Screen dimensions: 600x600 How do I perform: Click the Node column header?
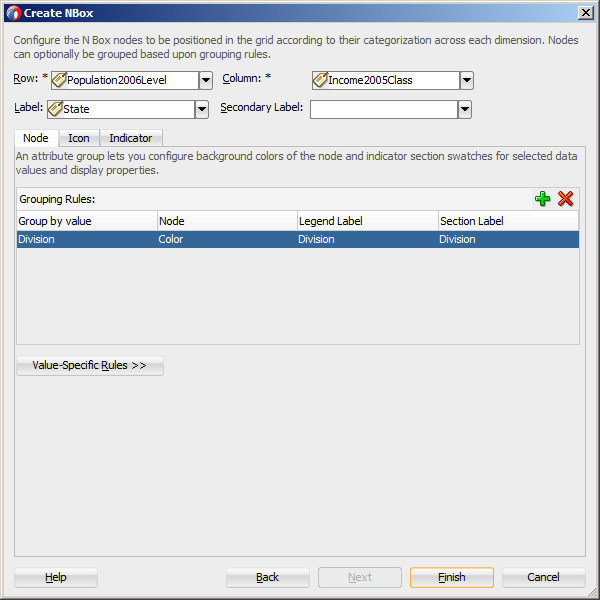227,221
